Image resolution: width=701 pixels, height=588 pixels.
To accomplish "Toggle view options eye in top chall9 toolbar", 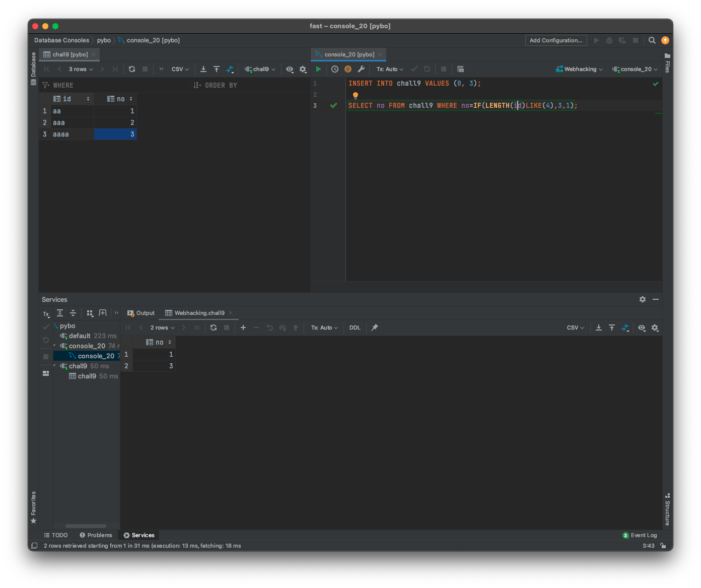I will coord(290,69).
